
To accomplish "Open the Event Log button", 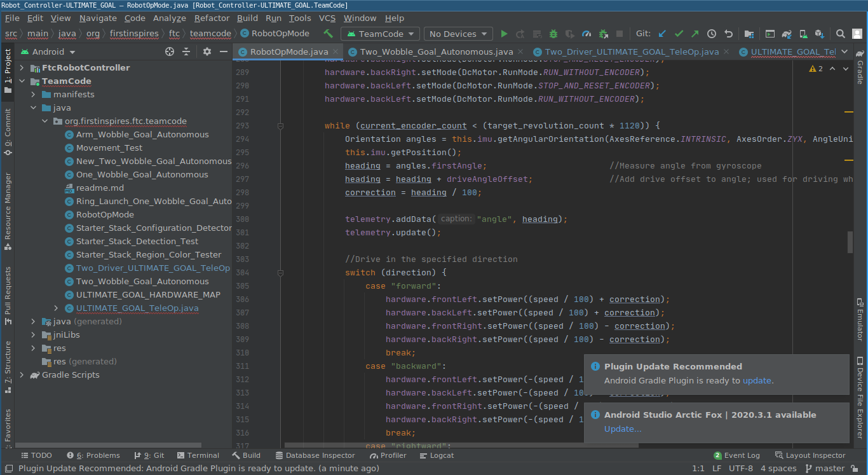I will [x=737, y=455].
